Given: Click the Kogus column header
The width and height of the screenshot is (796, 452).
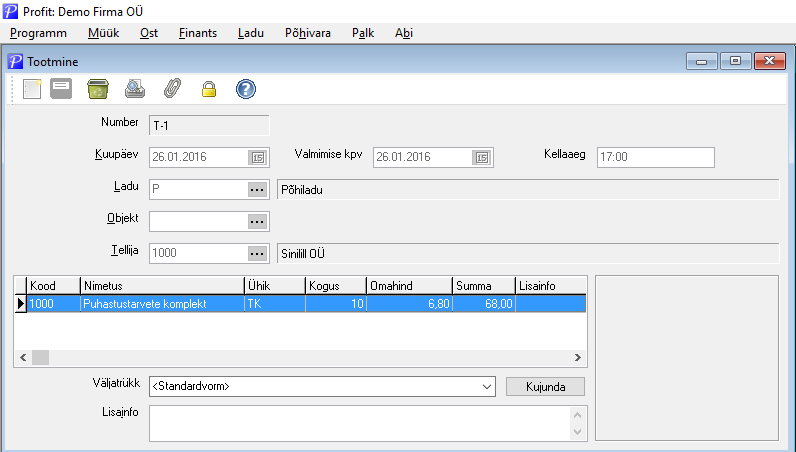Looking at the screenshot, I should [336, 286].
